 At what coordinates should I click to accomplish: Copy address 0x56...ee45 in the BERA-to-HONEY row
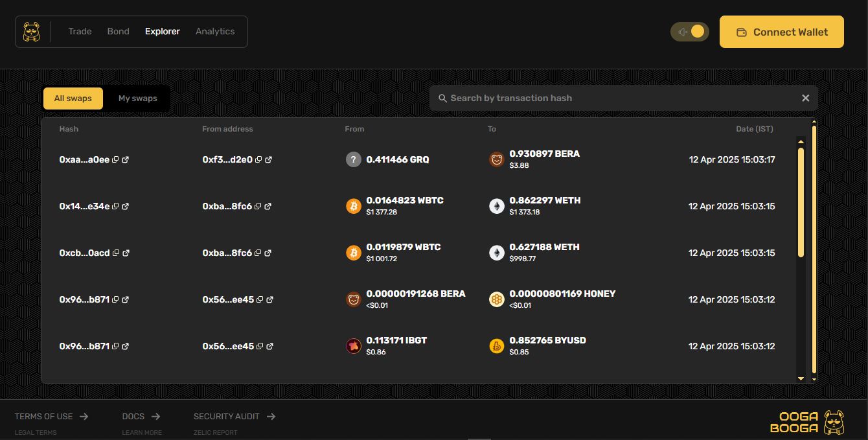click(x=260, y=300)
